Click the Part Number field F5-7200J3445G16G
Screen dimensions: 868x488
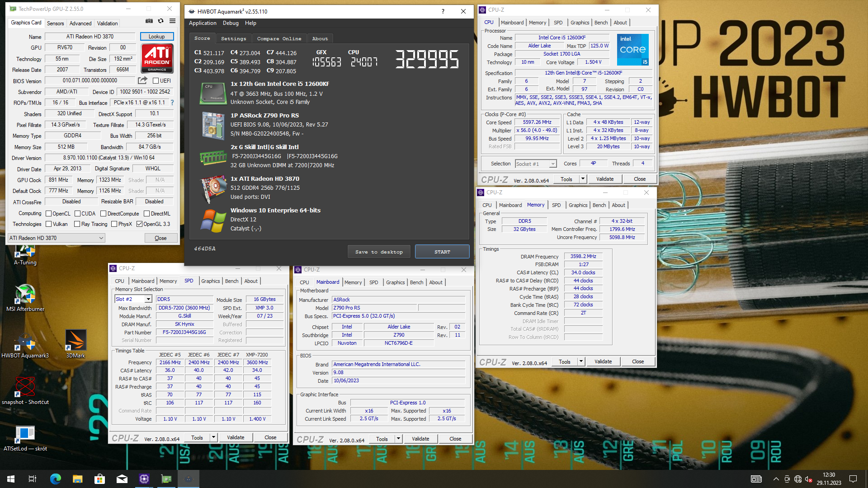click(184, 332)
